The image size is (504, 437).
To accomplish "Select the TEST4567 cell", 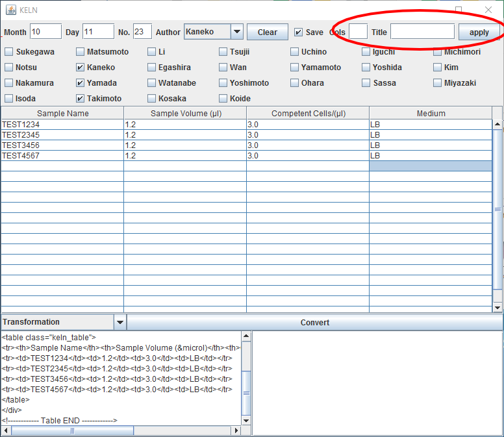I will tap(63, 156).
